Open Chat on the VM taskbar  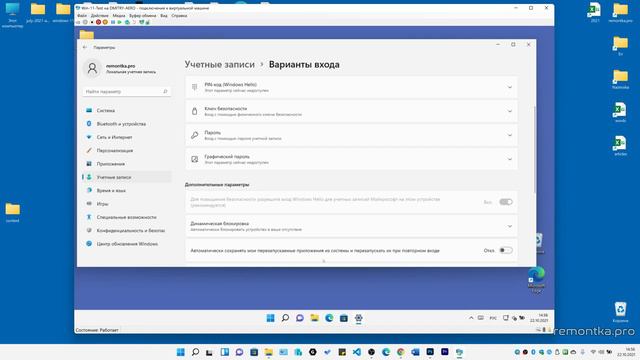point(300,318)
